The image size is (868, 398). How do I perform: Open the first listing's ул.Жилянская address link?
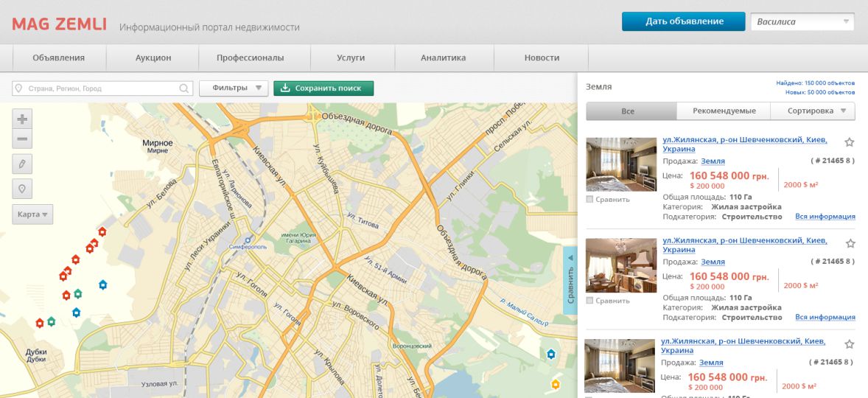tap(745, 144)
